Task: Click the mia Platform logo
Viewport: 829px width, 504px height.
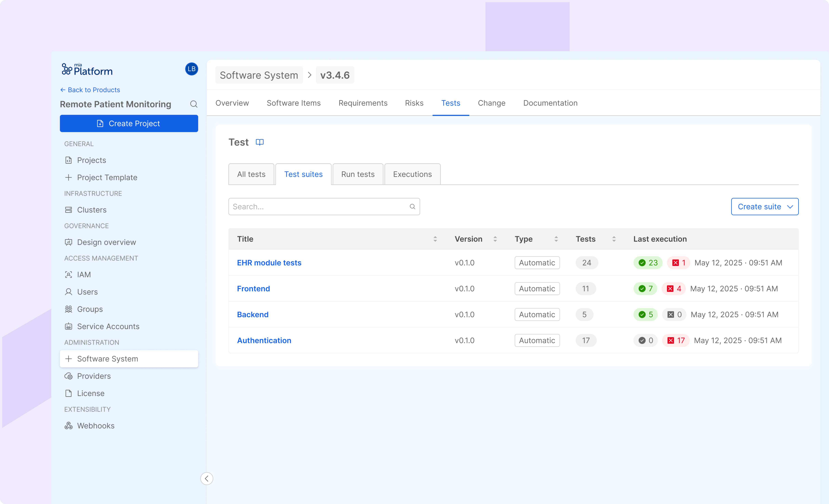Action: (87, 69)
